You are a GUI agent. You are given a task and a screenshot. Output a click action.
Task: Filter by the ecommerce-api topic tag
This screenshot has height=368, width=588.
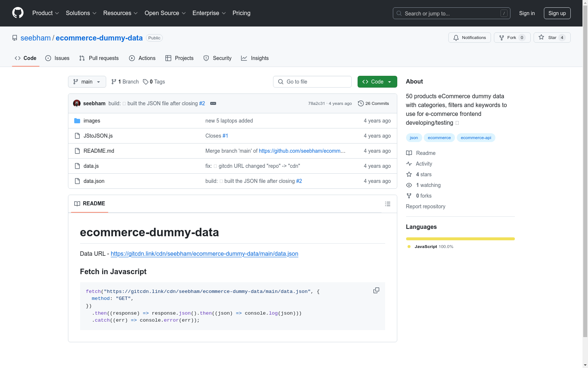(476, 138)
